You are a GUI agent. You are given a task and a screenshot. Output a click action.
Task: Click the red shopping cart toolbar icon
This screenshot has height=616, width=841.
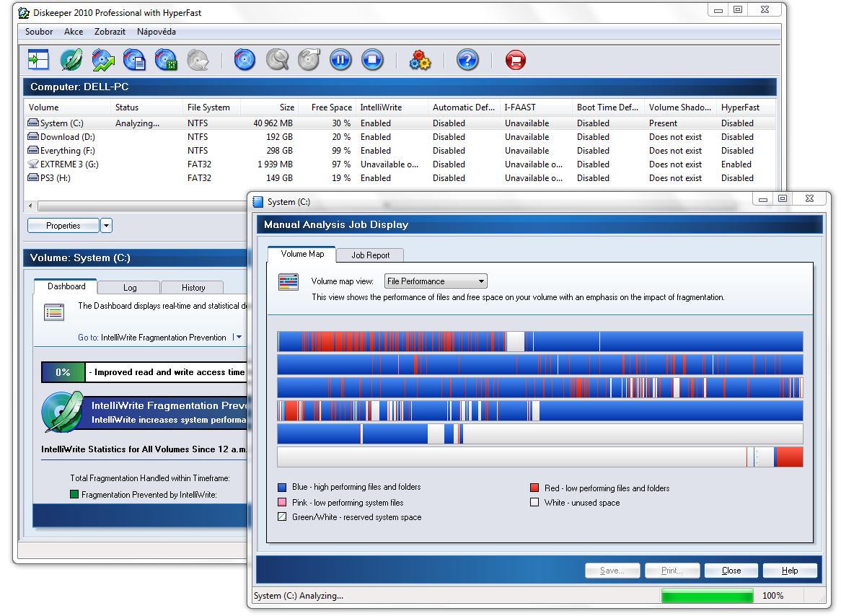point(516,60)
